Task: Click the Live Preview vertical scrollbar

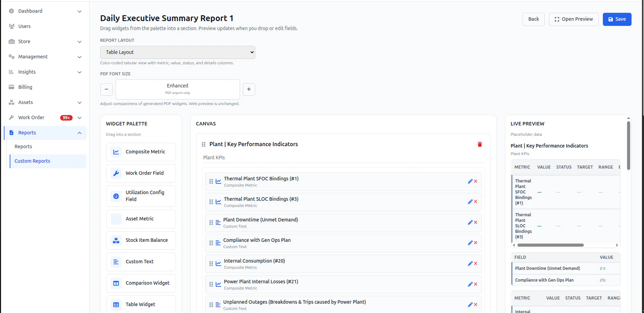Action: tap(628, 145)
